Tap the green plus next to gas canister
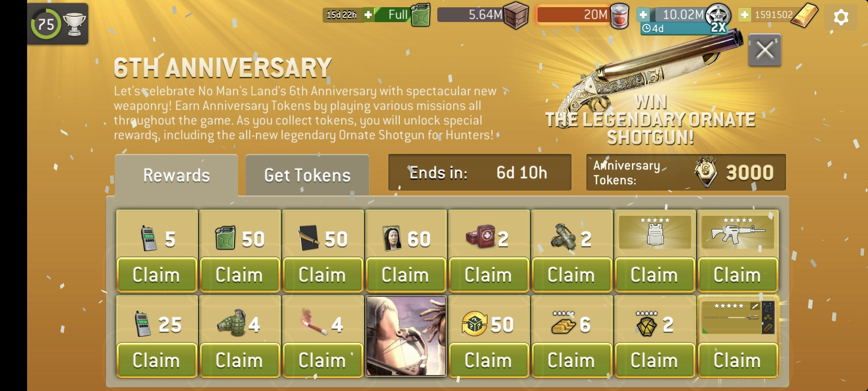This screenshot has height=391, width=868. (x=368, y=15)
